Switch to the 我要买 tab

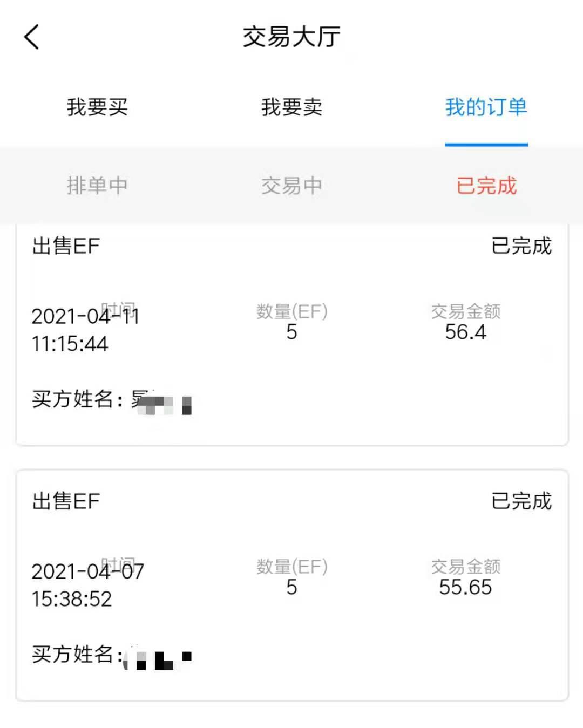click(97, 107)
